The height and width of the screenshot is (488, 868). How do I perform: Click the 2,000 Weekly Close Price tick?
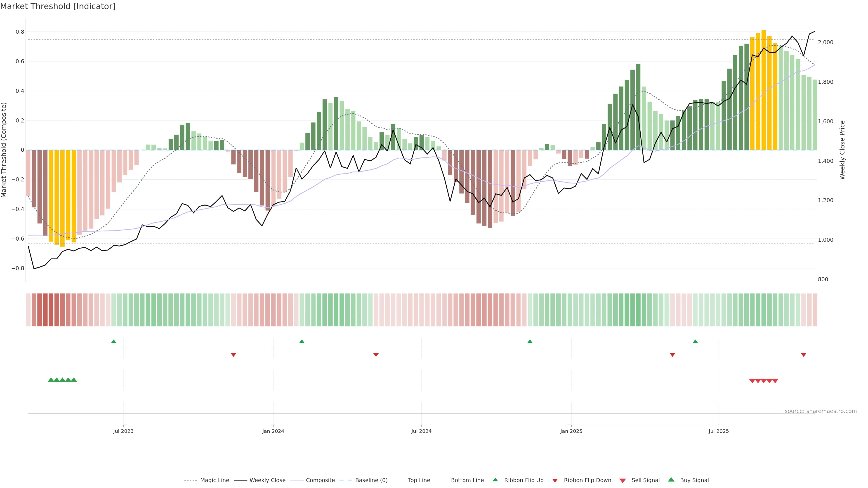click(x=826, y=42)
